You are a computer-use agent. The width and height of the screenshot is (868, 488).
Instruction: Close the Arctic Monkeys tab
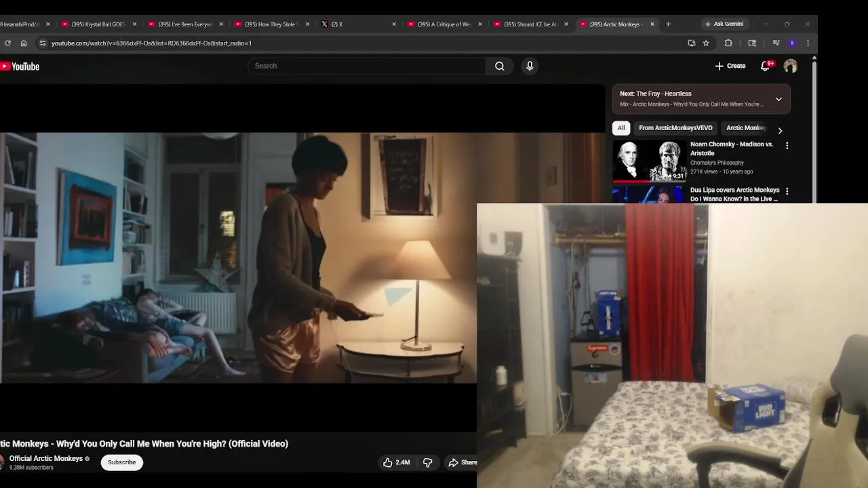pyautogui.click(x=652, y=24)
